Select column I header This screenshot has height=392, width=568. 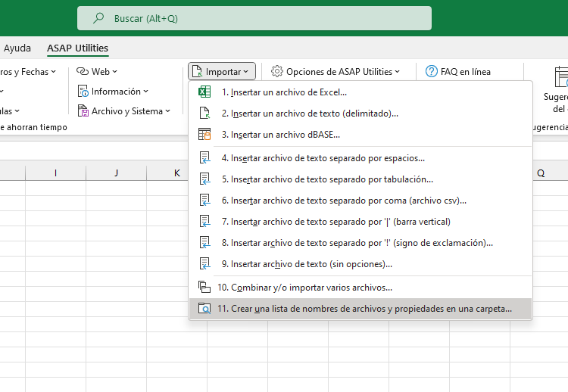coord(55,173)
